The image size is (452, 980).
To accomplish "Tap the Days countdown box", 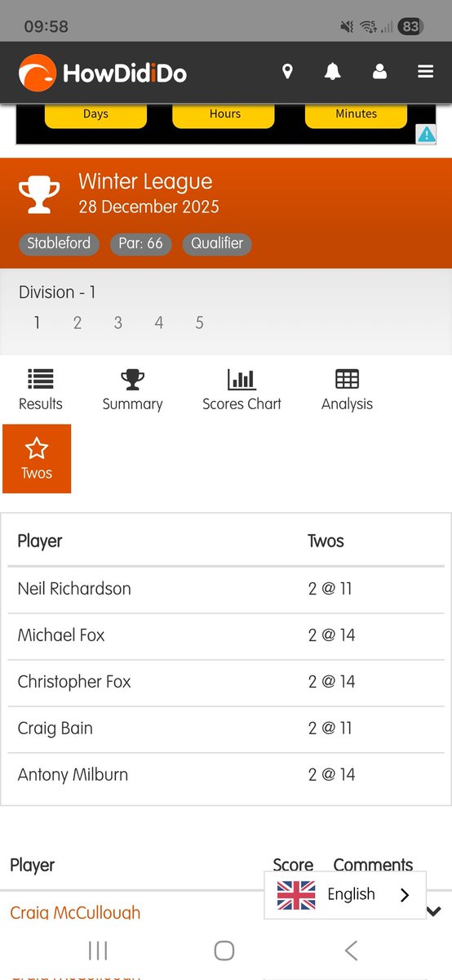I will (x=95, y=114).
